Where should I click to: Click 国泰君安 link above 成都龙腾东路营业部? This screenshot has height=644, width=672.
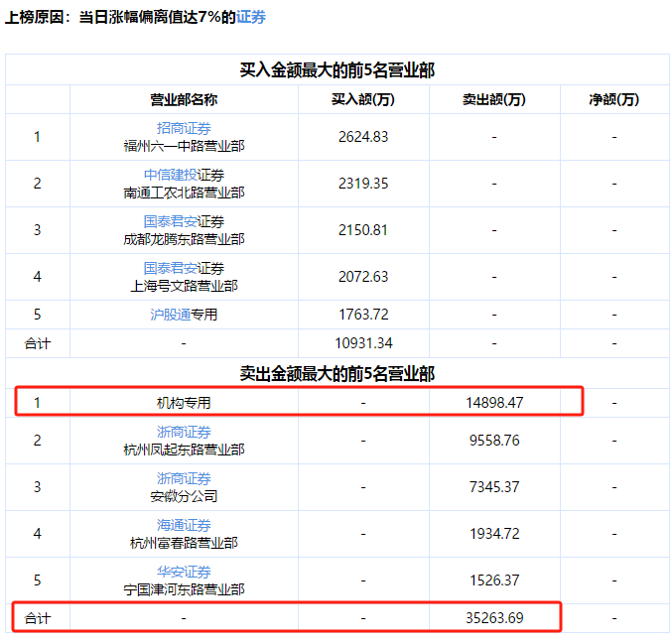pos(170,221)
